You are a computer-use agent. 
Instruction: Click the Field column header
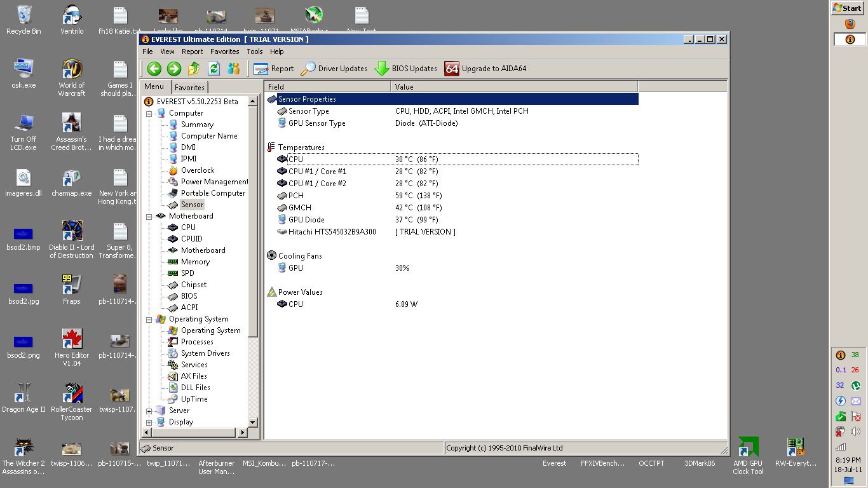(x=327, y=87)
